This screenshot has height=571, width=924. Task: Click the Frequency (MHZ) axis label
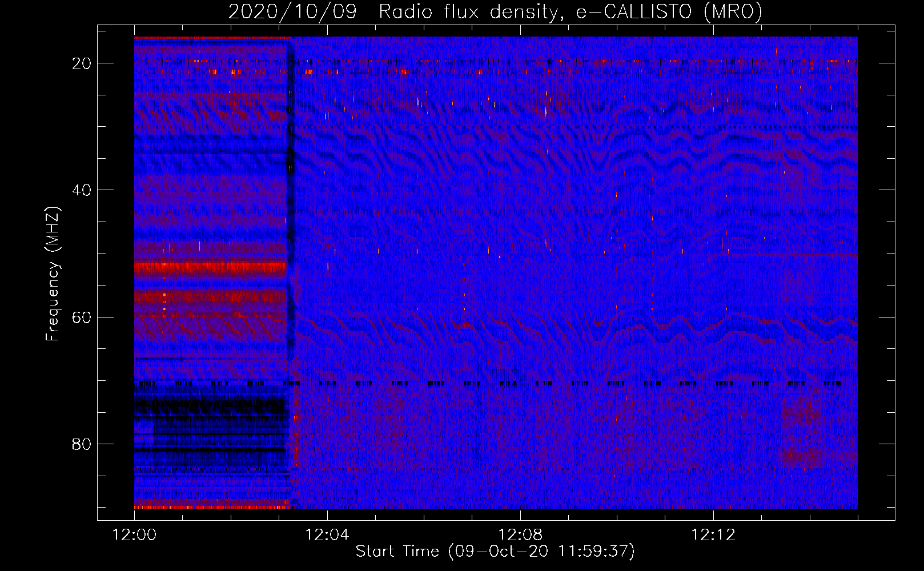tap(53, 274)
